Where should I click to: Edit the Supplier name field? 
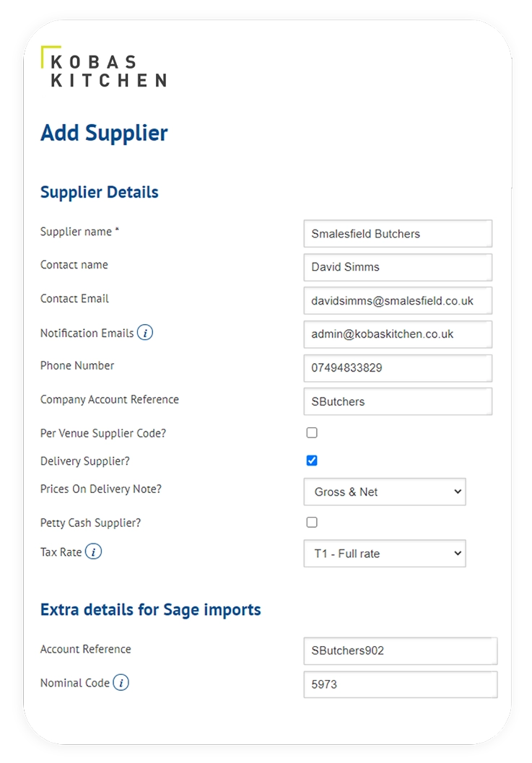click(398, 234)
